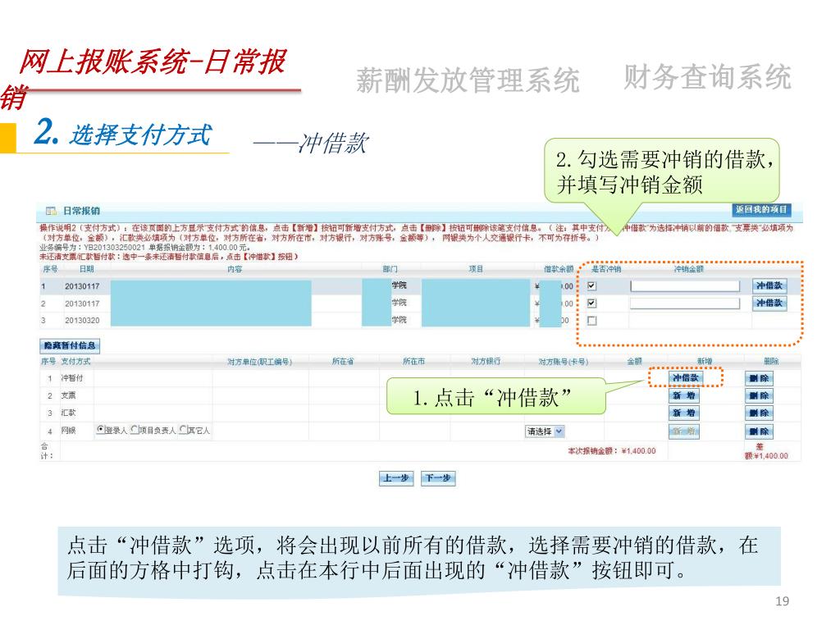Click the 对方账号(卡号) column header
Image resolution: width=840 pixels, height=630 pixels.
[x=563, y=362]
